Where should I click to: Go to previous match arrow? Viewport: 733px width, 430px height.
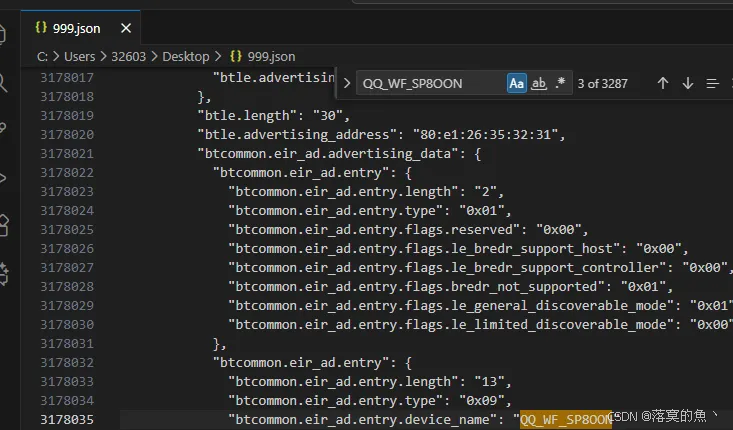pyautogui.click(x=662, y=83)
